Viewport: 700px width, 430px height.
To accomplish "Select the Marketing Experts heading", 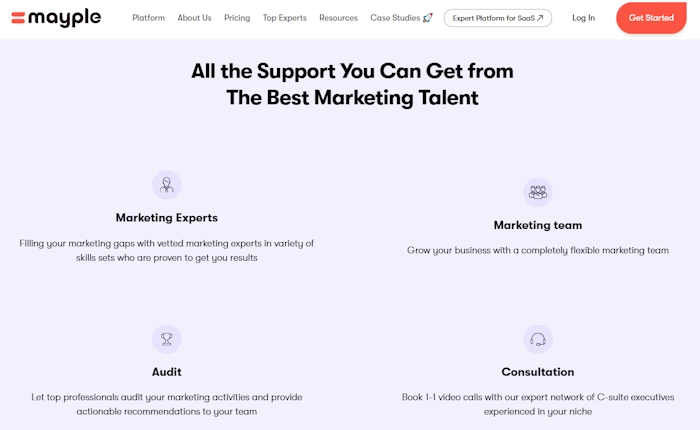I will point(167,217).
